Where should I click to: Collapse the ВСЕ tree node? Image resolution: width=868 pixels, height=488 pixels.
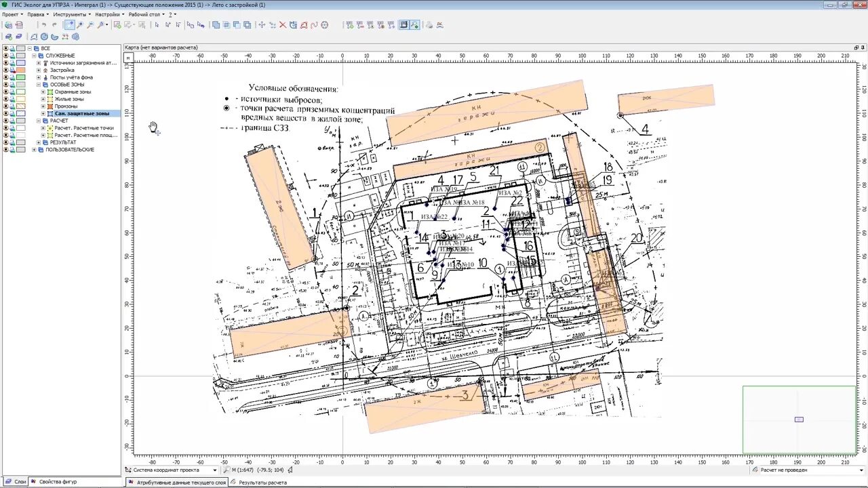29,48
